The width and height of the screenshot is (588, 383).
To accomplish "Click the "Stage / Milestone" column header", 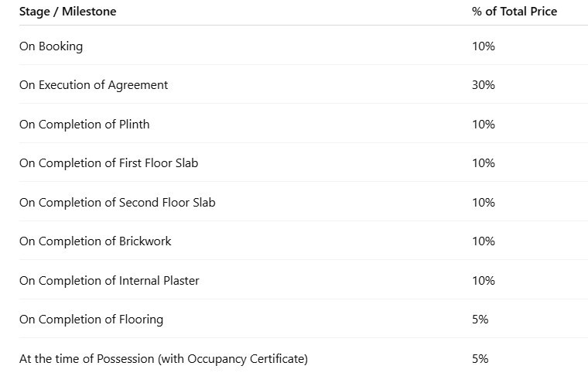I will tap(68, 12).
